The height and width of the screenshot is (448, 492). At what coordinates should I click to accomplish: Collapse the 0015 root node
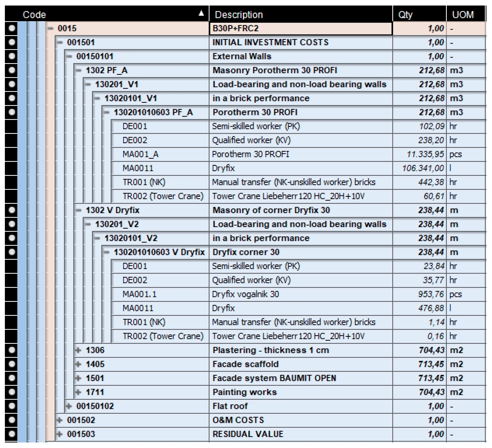pos(50,29)
